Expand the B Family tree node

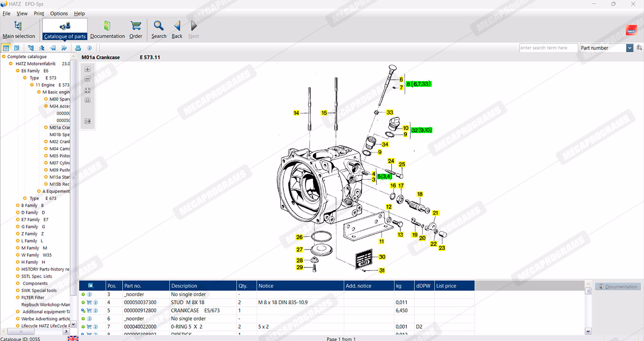pos(17,206)
